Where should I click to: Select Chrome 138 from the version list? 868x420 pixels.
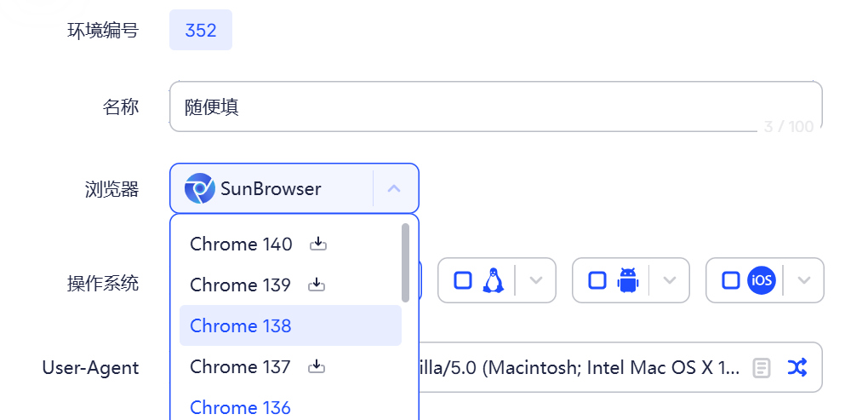coord(241,326)
